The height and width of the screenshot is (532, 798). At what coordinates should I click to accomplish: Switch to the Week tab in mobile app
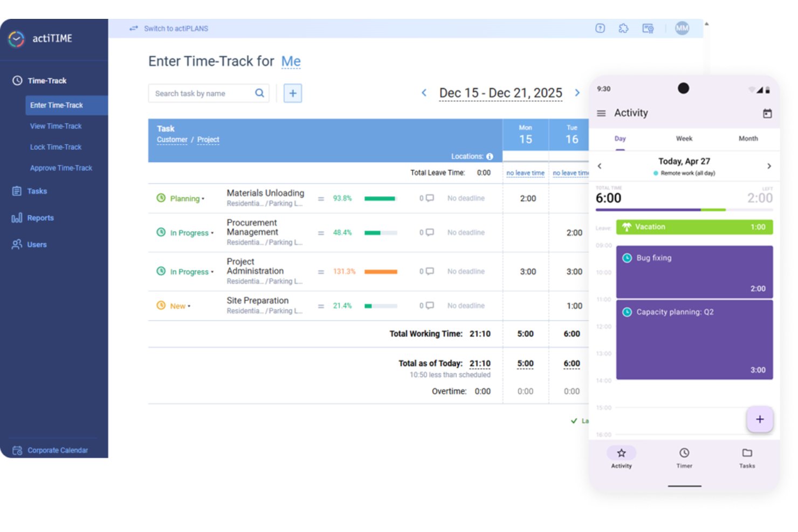684,139
